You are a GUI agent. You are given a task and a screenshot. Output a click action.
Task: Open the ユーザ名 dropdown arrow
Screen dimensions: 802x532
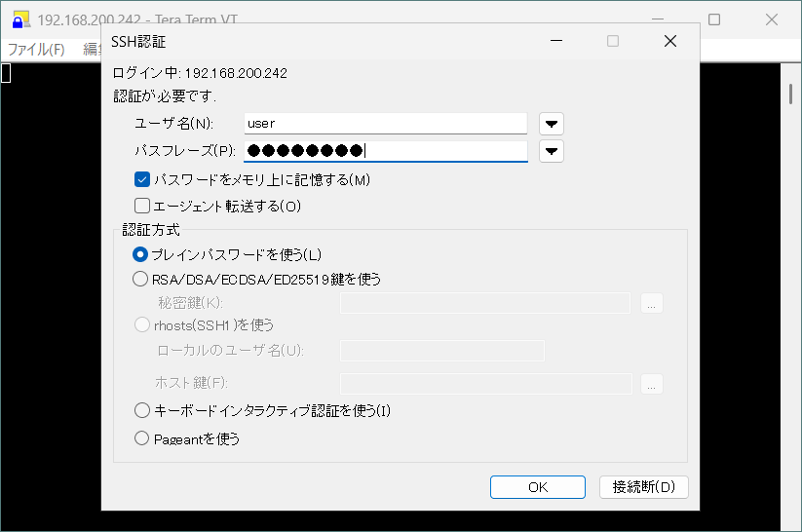[x=553, y=124]
